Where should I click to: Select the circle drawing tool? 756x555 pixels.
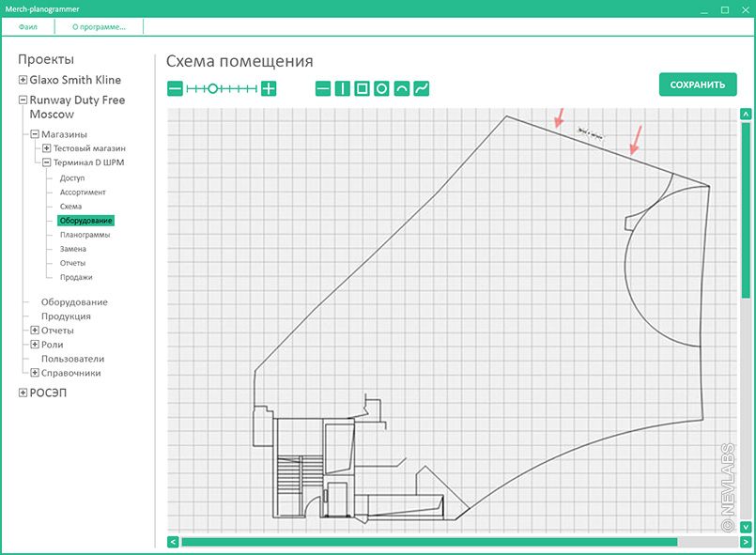[382, 89]
